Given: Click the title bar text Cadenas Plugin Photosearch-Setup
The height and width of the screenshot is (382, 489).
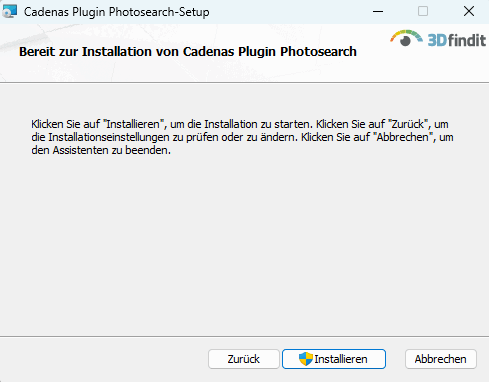Looking at the screenshot, I should pos(117,12).
